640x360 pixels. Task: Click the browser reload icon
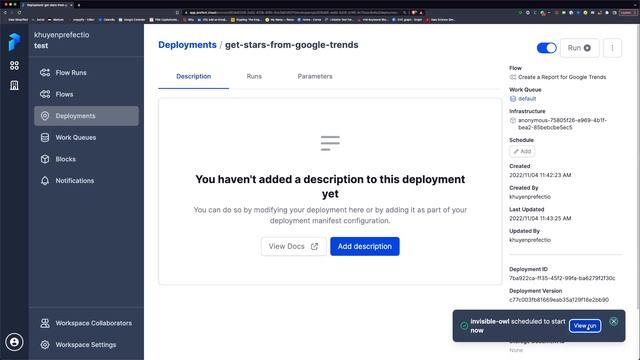pyautogui.click(x=19, y=13)
